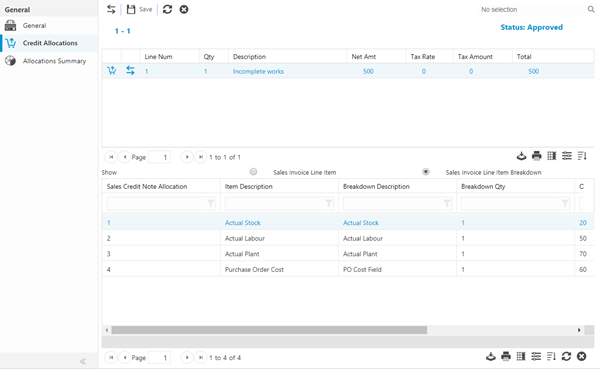Open the Breakdown Qty filter funnel
The image size is (600, 369).
click(x=565, y=203)
